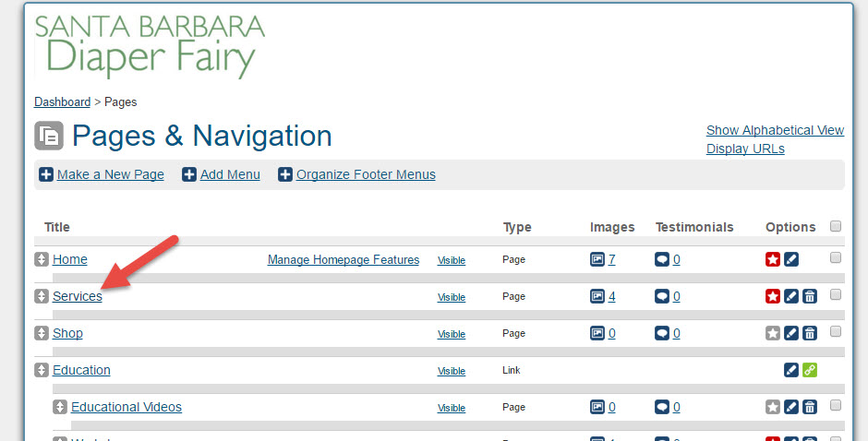Screen dimensions: 868x441
Task: Toggle the select-all checkbox in Options header
Action: (836, 226)
